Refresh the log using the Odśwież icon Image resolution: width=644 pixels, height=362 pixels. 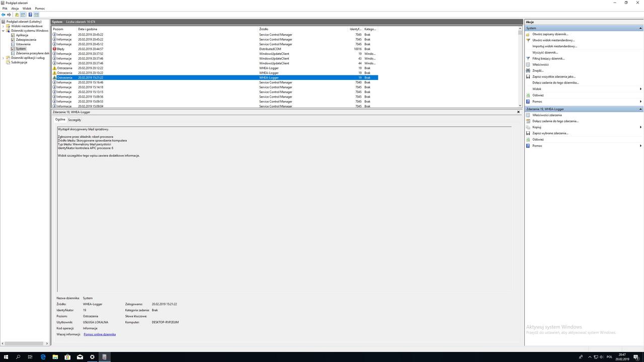tap(528, 95)
